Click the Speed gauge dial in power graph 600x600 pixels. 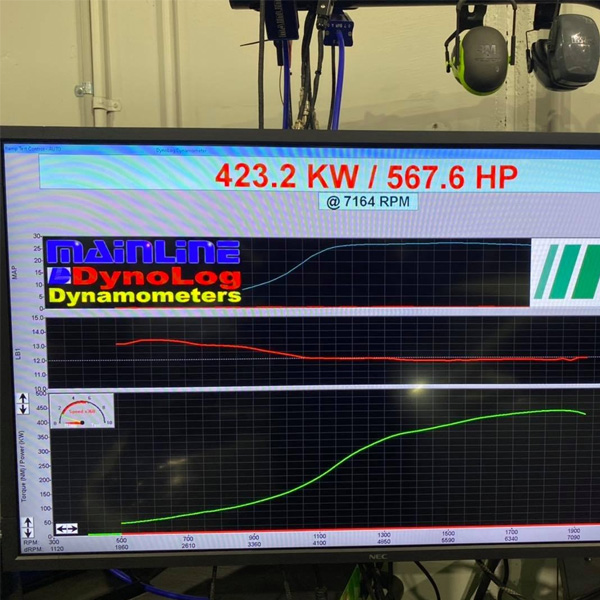pos(84,411)
